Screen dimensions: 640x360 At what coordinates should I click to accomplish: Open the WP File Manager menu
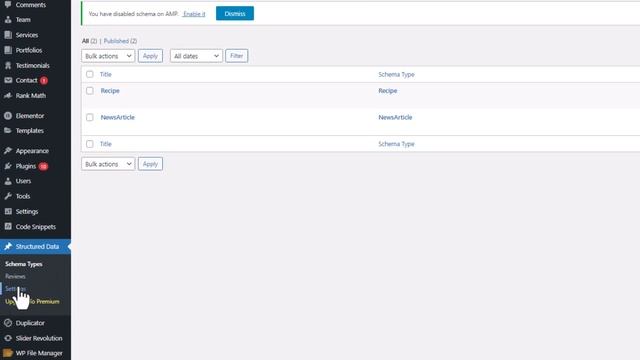(36, 353)
